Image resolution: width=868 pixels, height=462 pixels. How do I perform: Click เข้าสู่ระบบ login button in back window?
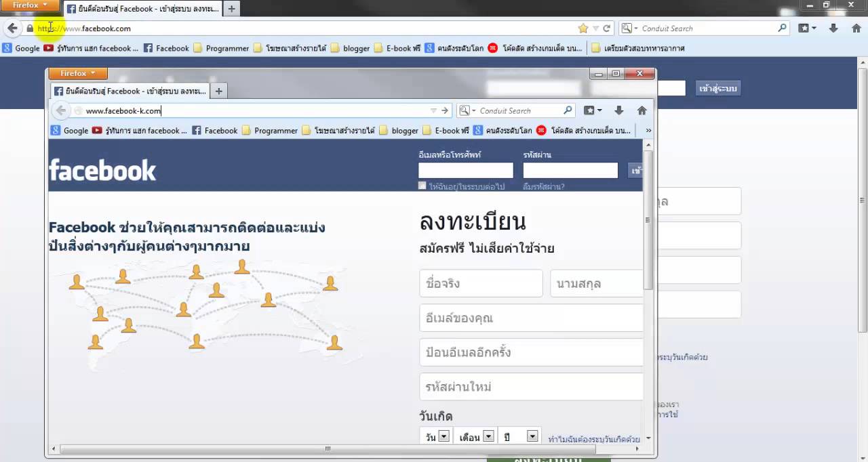point(718,88)
